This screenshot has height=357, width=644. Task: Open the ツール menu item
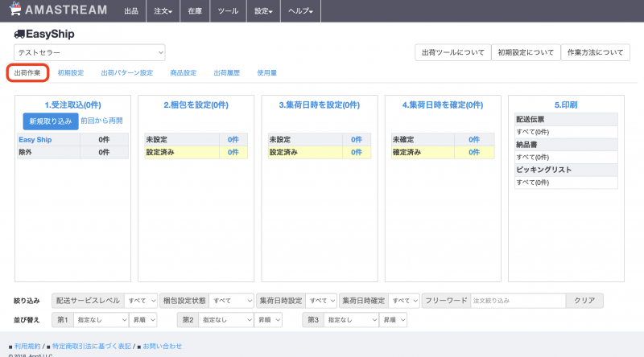point(228,11)
